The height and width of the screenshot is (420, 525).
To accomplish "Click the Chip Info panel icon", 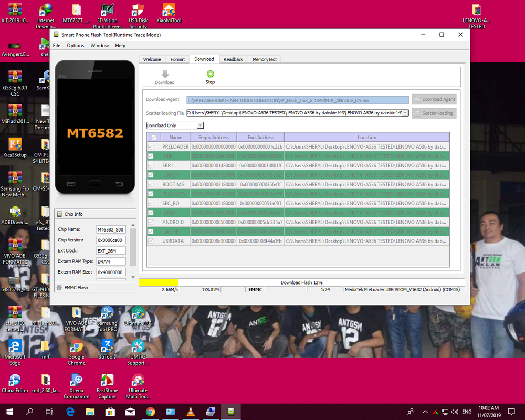I will (59, 214).
